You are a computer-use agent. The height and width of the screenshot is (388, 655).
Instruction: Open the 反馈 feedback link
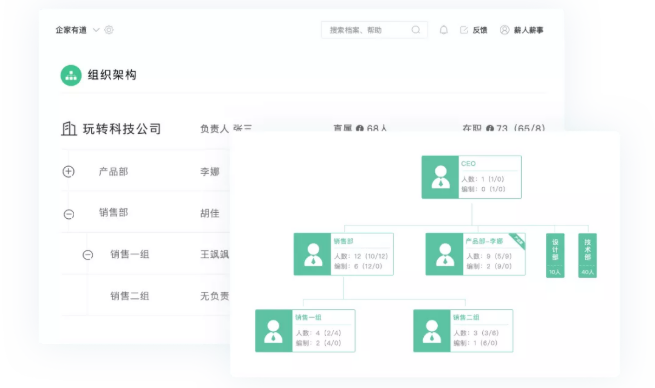480,30
